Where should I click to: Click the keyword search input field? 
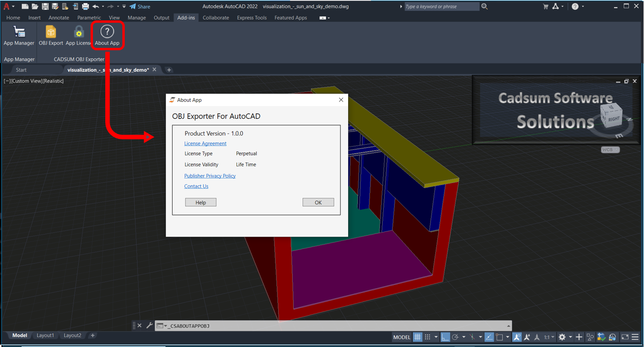[441, 7]
